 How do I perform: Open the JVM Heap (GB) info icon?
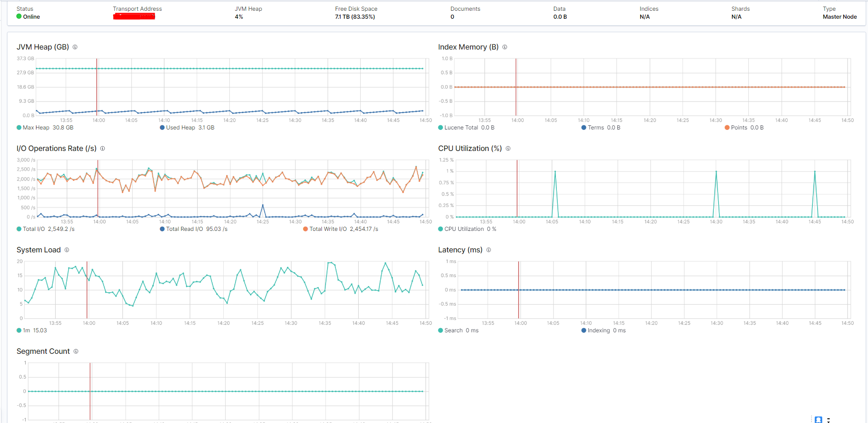75,47
